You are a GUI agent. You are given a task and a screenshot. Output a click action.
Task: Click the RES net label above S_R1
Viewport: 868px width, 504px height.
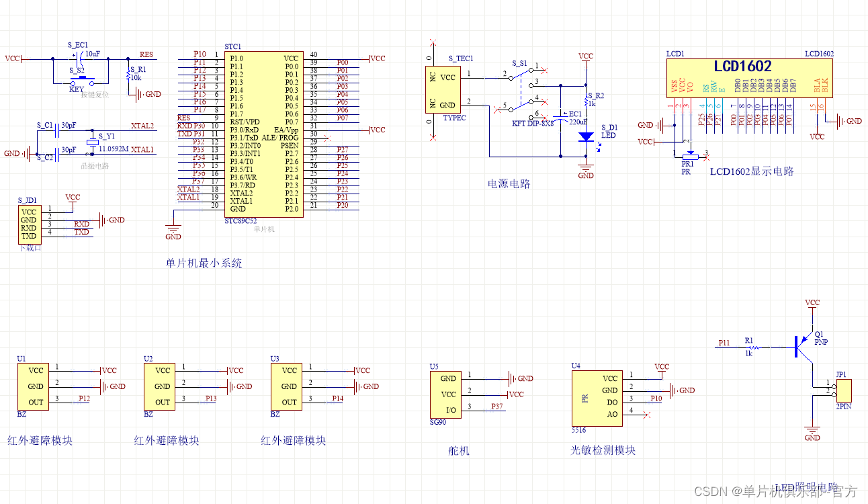coord(146,54)
